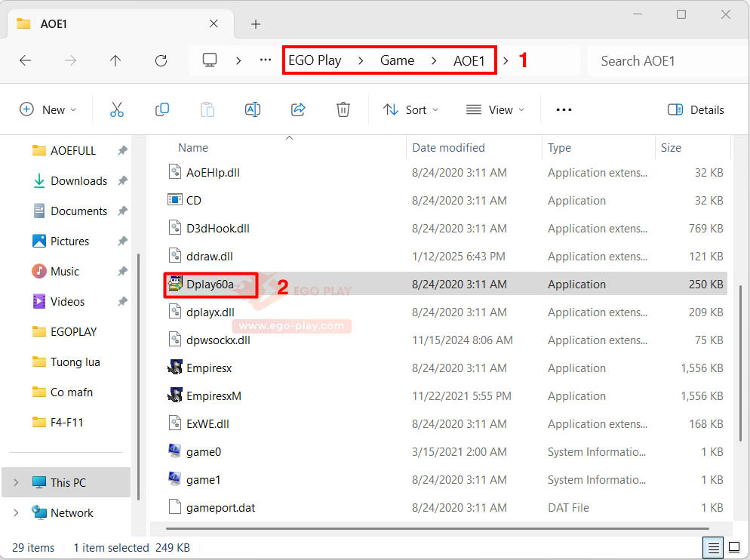Go back with the left arrow

coord(26,61)
